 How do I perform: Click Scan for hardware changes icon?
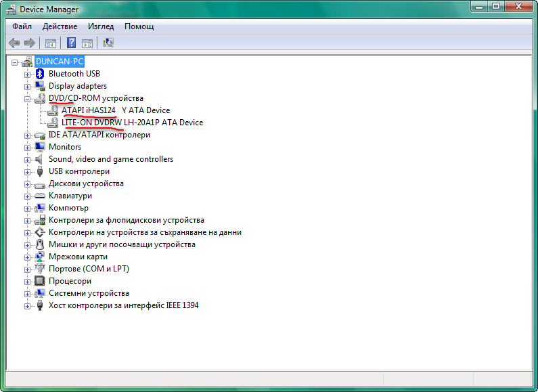pyautogui.click(x=108, y=43)
